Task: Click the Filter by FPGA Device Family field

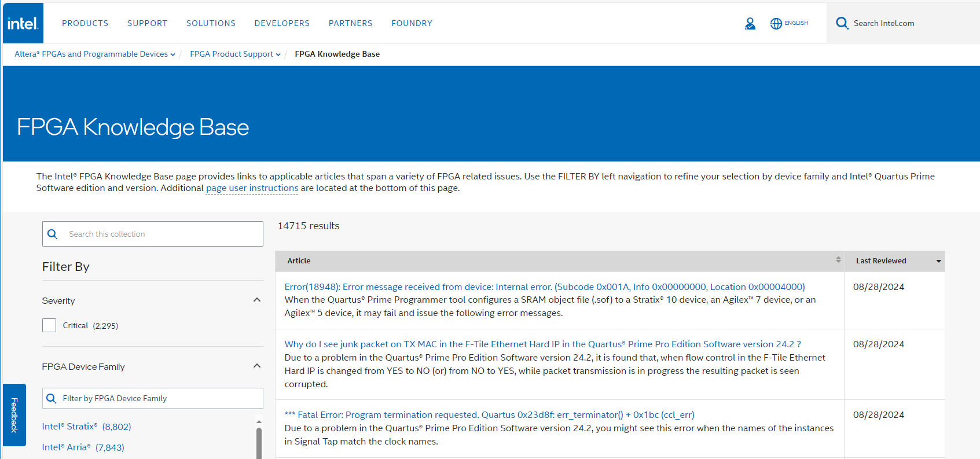Action: (153, 398)
